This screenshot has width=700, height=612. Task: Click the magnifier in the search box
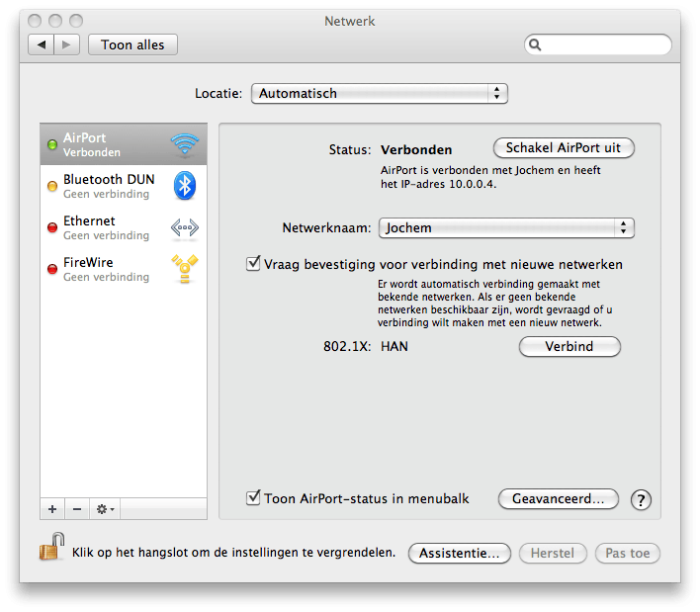point(535,44)
